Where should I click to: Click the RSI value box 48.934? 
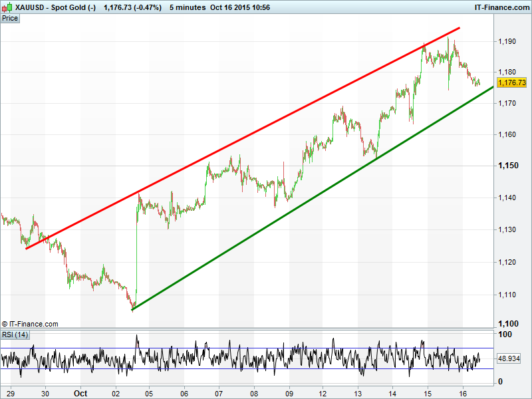pyautogui.click(x=509, y=358)
